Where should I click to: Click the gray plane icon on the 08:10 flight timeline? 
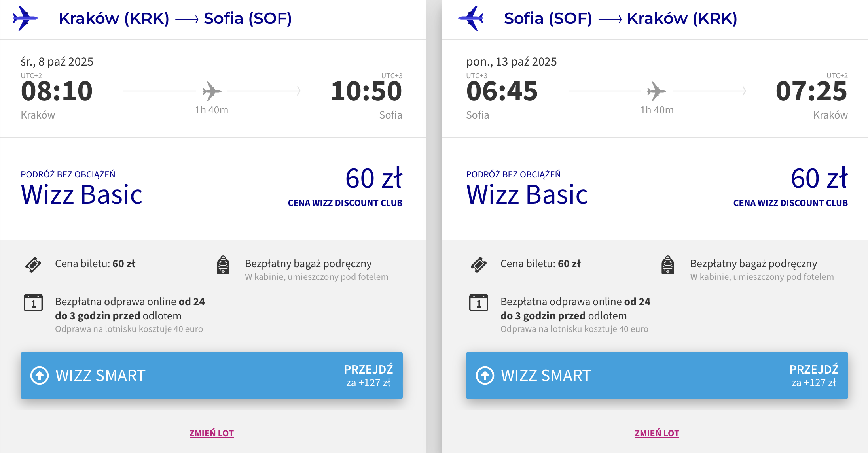212,91
